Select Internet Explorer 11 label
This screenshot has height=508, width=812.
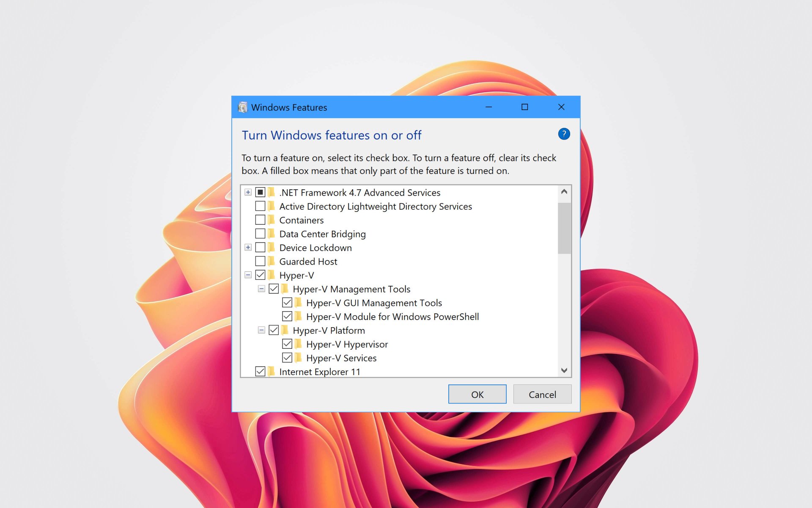[320, 372]
